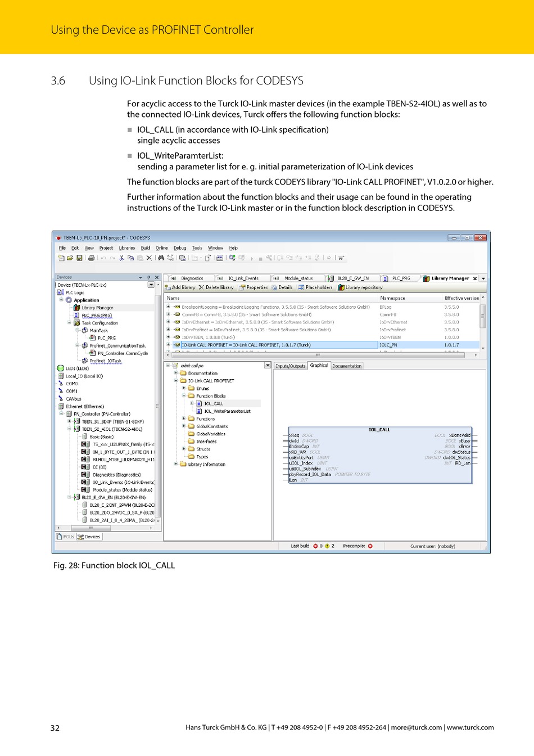Click the warning count icon in status bar
Viewport: 534px width, 756px height.
coord(327,546)
